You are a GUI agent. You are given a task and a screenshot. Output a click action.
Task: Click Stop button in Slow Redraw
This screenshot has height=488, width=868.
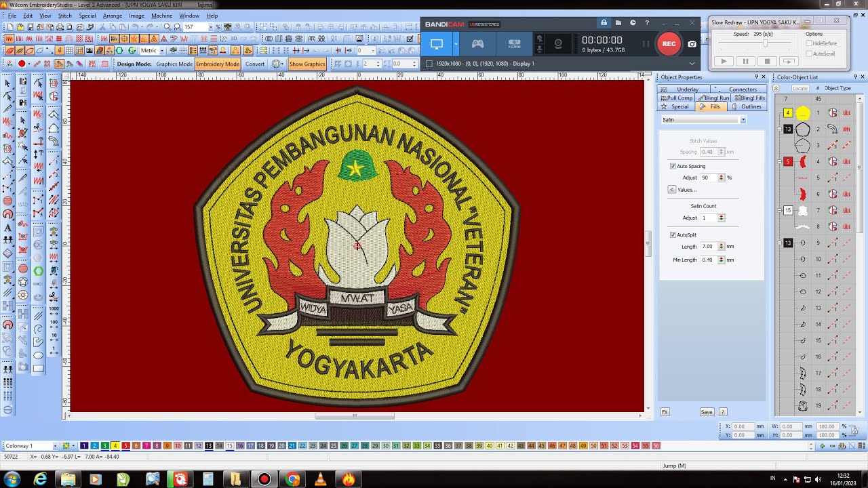(767, 61)
